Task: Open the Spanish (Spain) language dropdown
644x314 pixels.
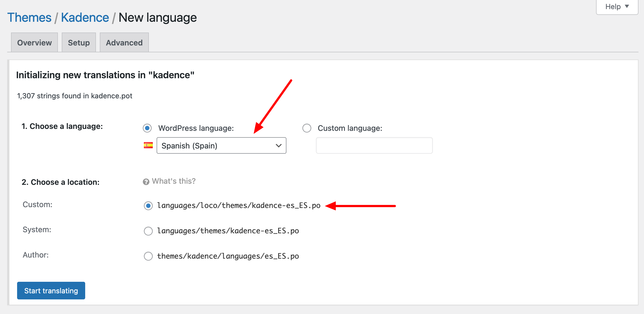Action: (221, 145)
